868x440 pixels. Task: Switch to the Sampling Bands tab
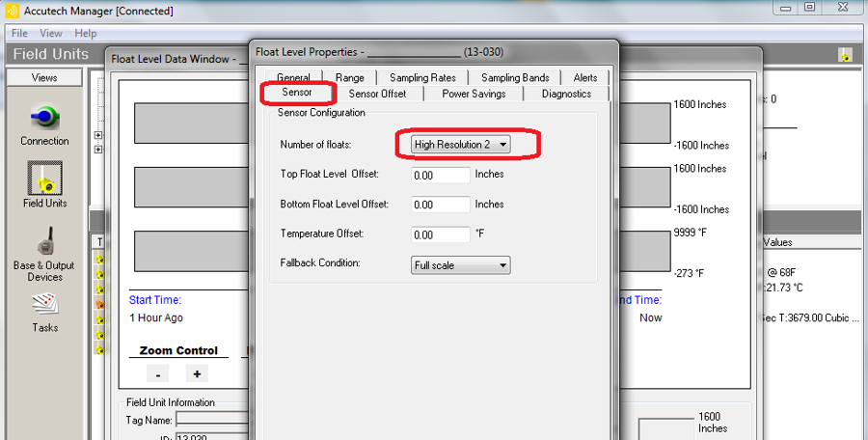pos(515,77)
